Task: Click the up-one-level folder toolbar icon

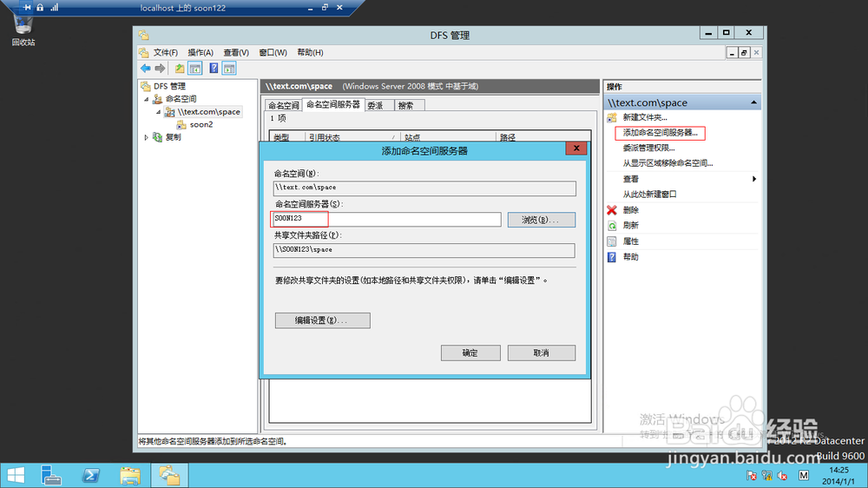Action: 180,68
